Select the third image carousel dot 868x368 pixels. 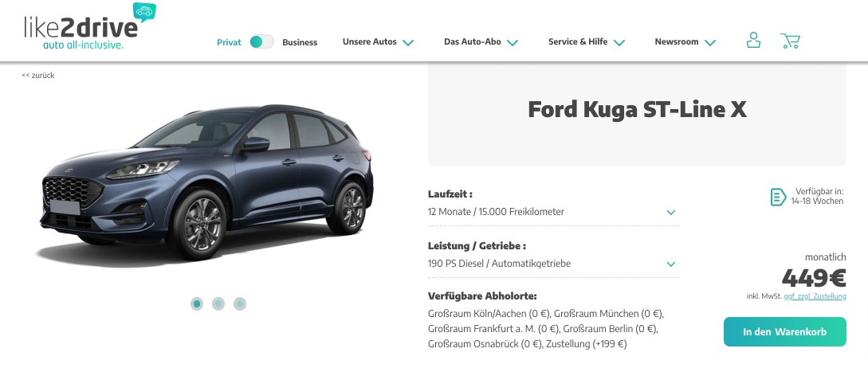pyautogui.click(x=239, y=303)
